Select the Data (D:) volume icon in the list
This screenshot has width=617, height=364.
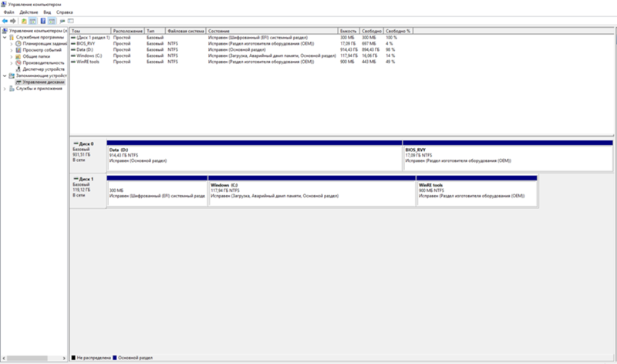tap(73, 49)
